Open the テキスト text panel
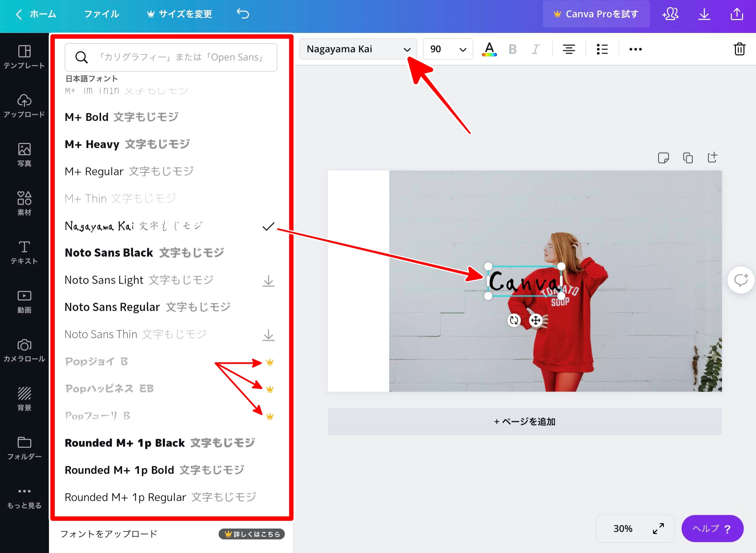This screenshot has height=553, width=756. click(24, 253)
